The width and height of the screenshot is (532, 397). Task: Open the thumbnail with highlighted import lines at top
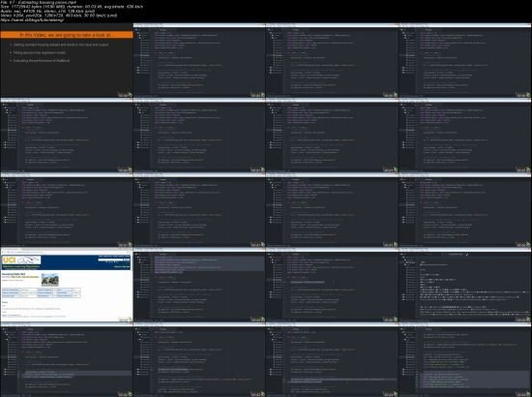coord(199,285)
